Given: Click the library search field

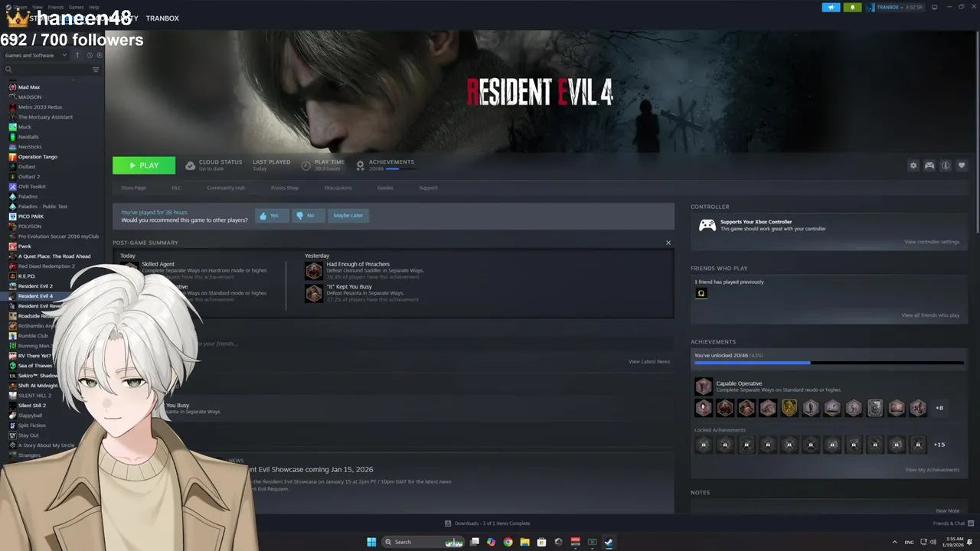Looking at the screenshot, I should pyautogui.click(x=47, y=70).
